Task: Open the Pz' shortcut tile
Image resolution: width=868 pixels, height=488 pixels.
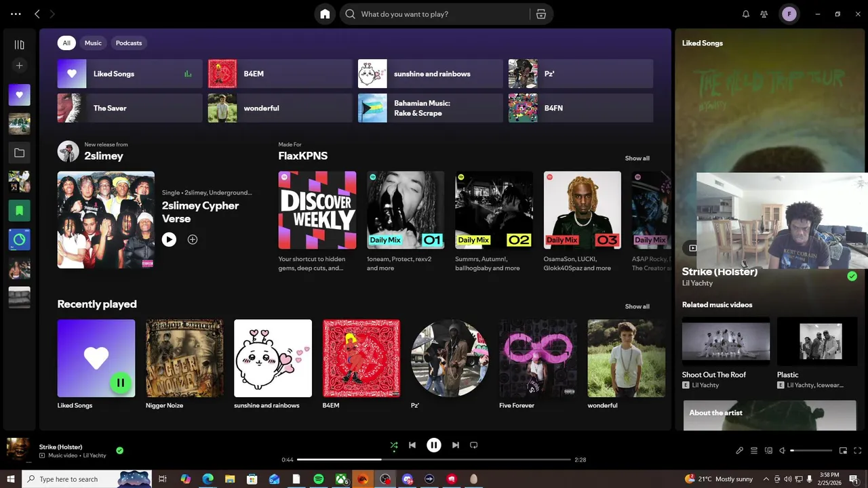Action: 581,74
